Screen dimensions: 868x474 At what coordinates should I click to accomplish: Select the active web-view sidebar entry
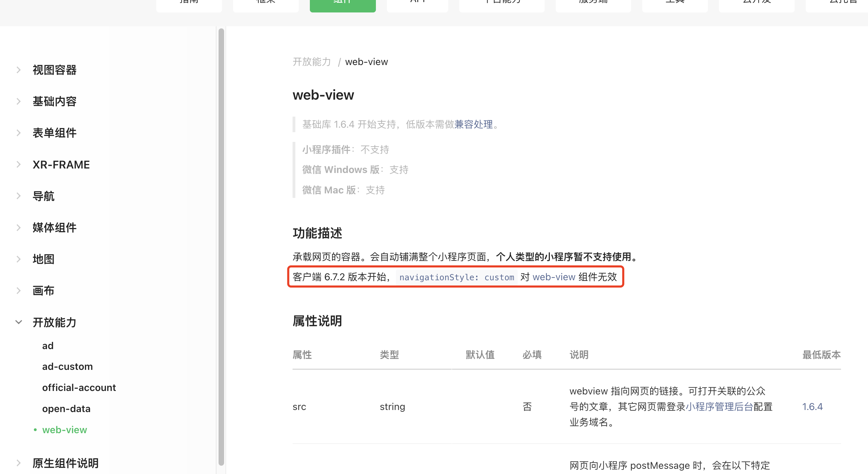pyautogui.click(x=65, y=430)
